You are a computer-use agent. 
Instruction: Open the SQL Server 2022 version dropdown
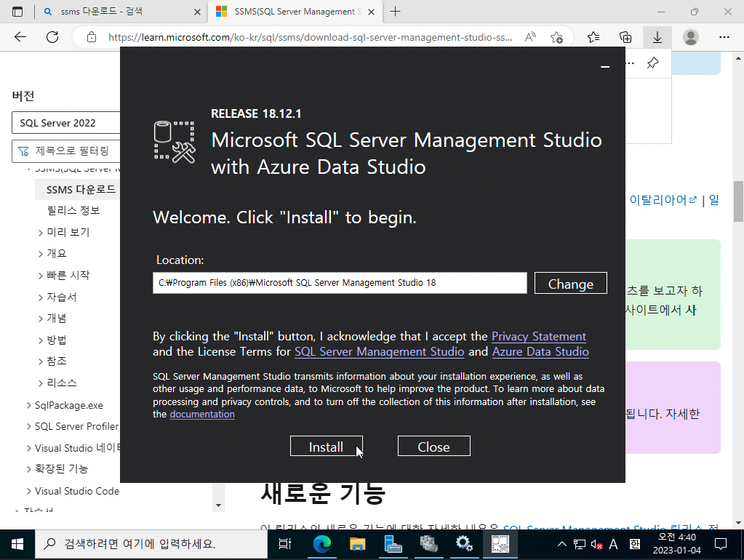click(x=66, y=123)
